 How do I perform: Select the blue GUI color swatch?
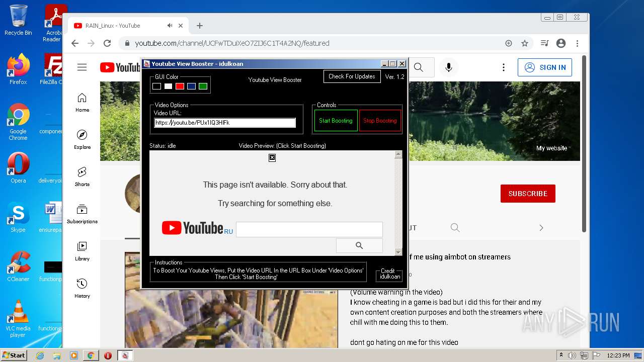tap(191, 86)
